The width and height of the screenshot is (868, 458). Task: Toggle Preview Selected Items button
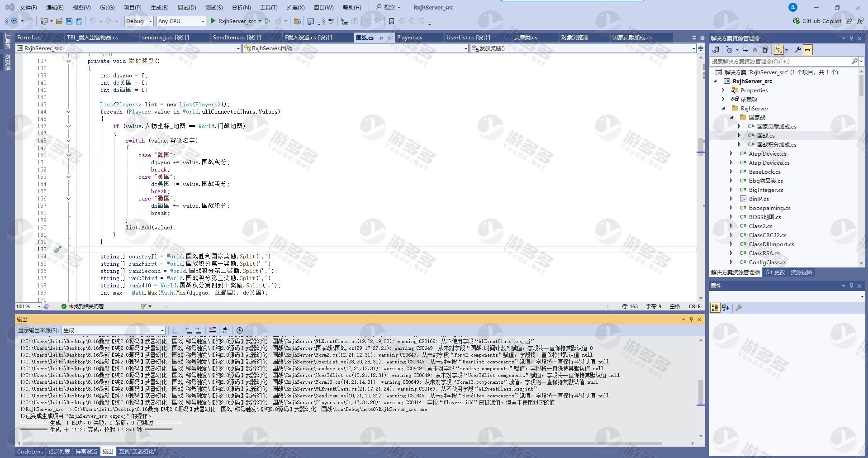tap(808, 50)
